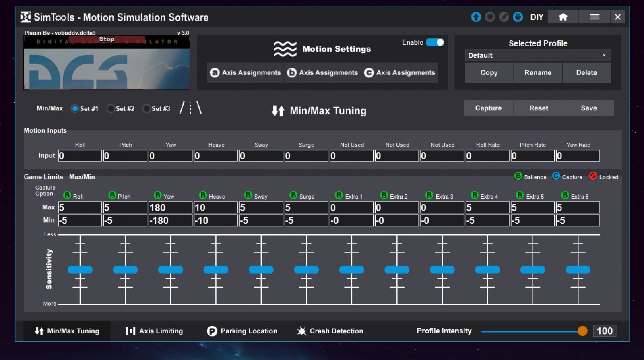Click the Yaw Max input field
Screen dimensions: 644x360
tap(170, 208)
